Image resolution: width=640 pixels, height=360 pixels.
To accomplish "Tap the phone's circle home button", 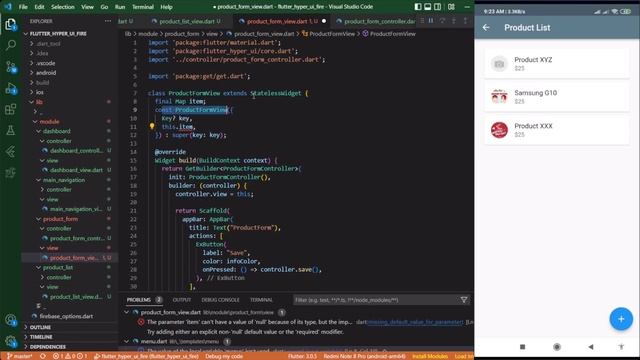I will (557, 347).
